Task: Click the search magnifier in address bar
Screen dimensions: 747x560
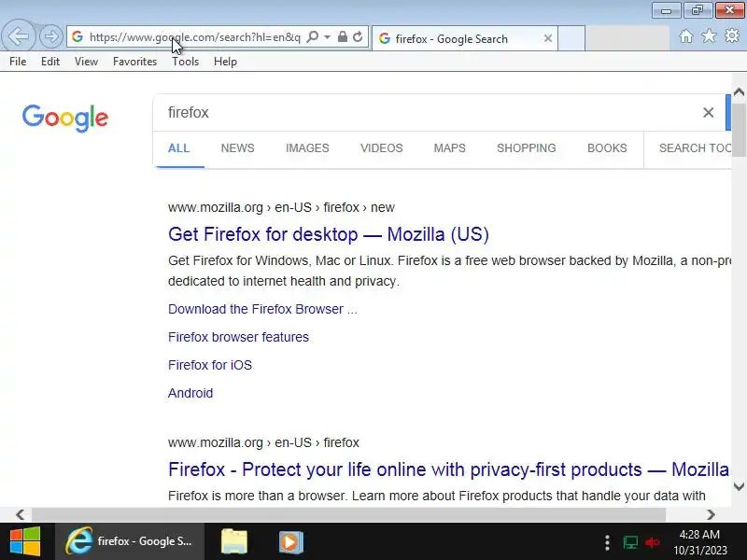Action: click(313, 36)
